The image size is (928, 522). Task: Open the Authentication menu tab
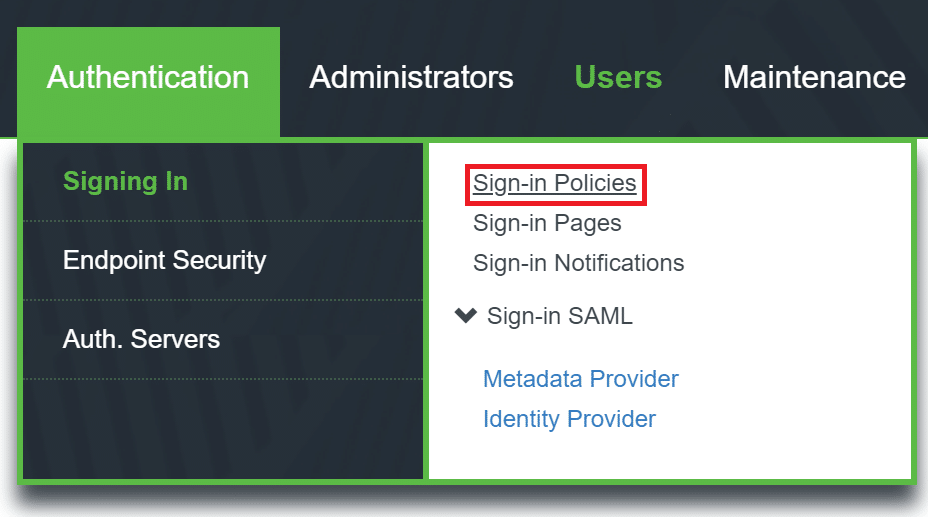tap(148, 78)
